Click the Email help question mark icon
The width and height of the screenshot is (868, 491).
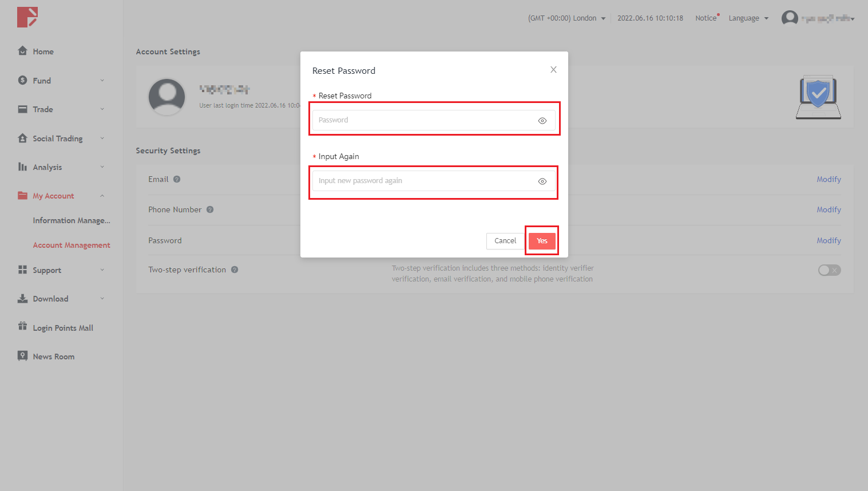pyautogui.click(x=177, y=179)
